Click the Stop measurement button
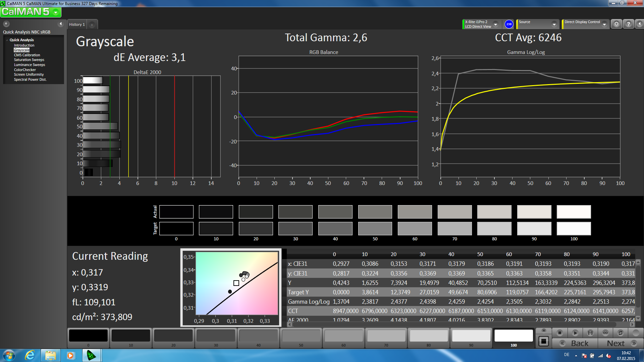This screenshot has height=362, width=644. coord(559,333)
